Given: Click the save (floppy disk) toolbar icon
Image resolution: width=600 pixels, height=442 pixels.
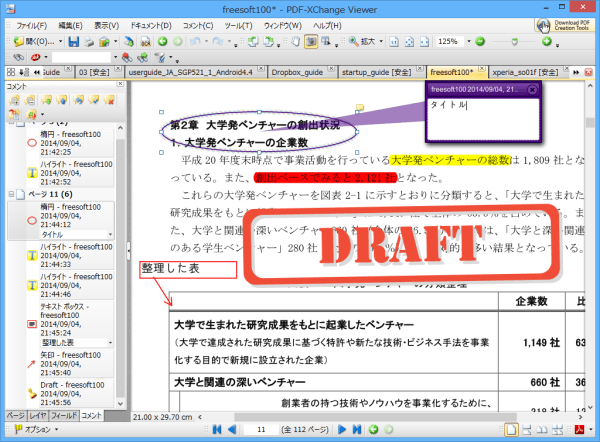Looking at the screenshot, I should tap(74, 42).
